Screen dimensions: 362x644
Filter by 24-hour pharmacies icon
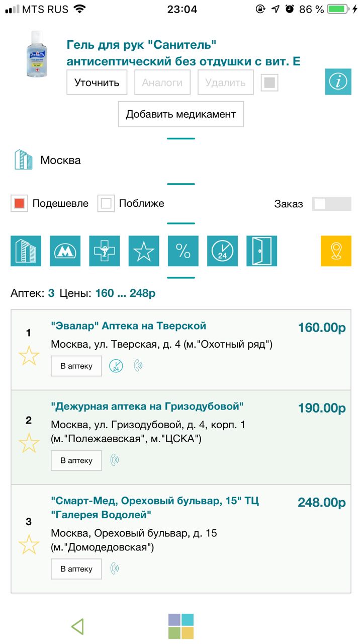coord(222,251)
